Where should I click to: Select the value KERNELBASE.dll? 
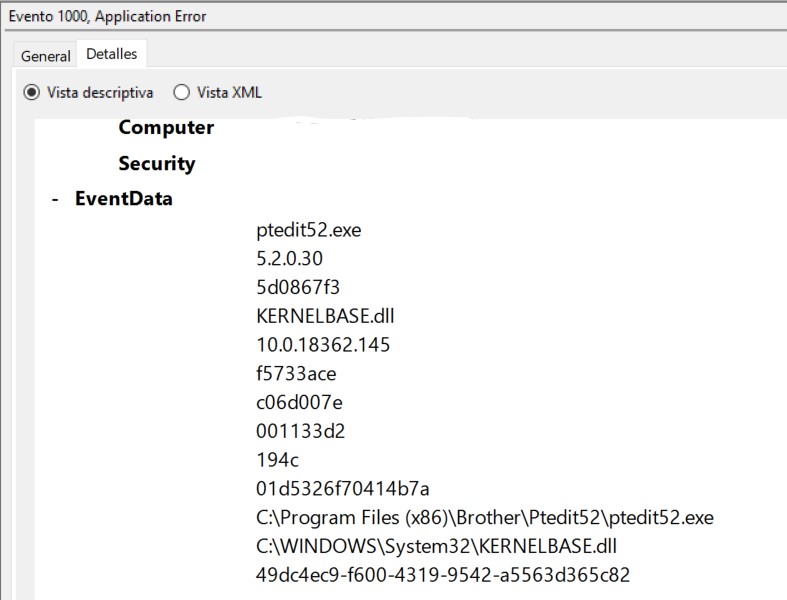[325, 316]
